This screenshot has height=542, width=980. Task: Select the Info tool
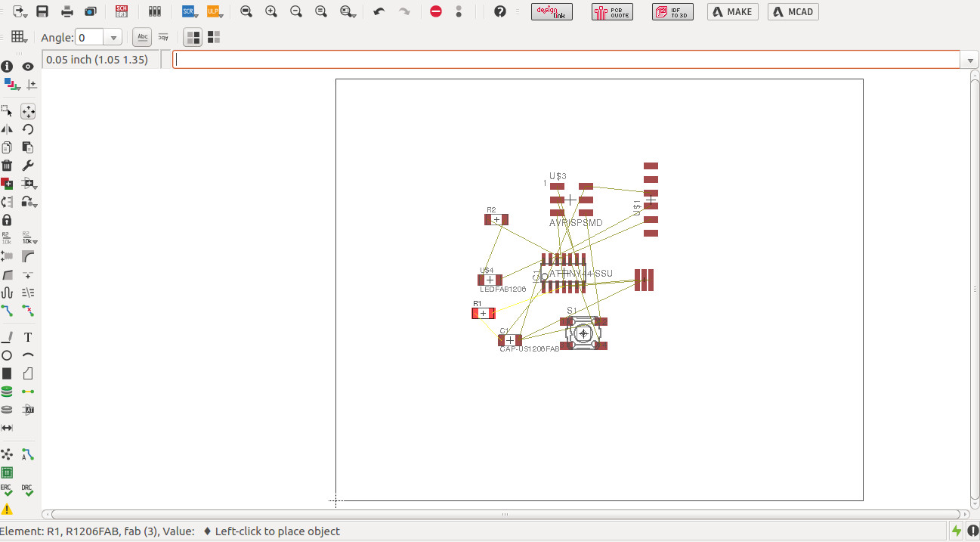click(x=7, y=67)
